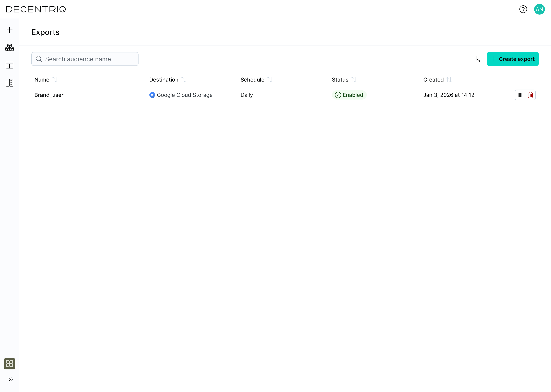551x392 pixels.
Task: Click the Enabled status badge
Action: click(349, 95)
